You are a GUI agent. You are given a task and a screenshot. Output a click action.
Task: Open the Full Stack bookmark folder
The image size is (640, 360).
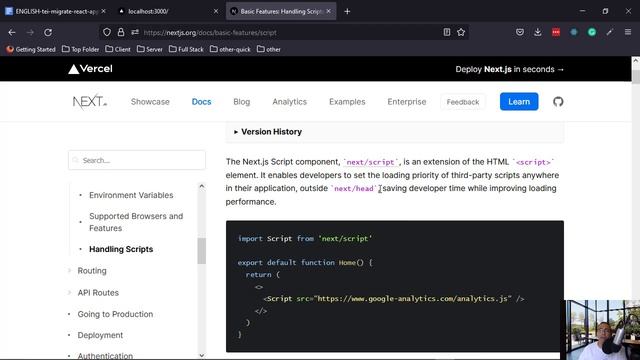186,49
